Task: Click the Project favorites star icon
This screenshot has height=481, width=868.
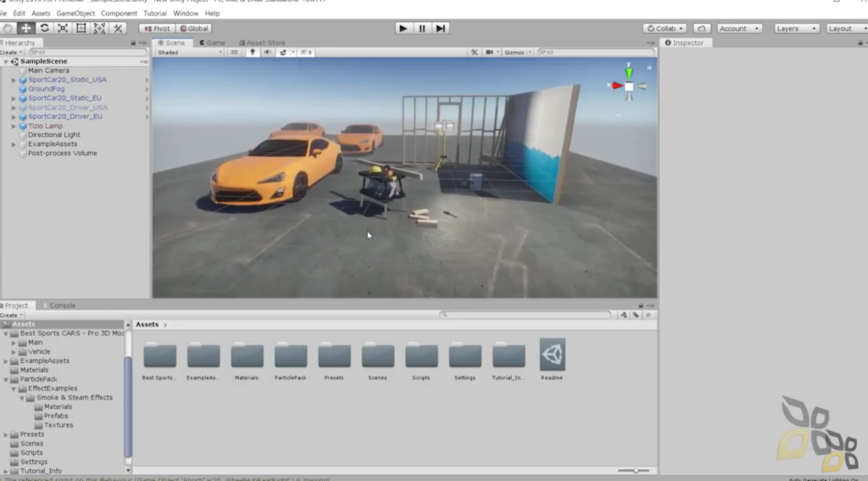Action: tap(648, 316)
